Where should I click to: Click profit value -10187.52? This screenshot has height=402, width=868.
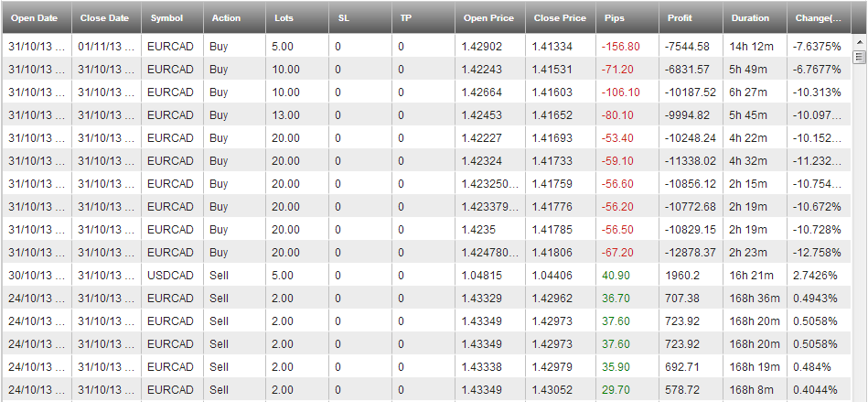click(x=691, y=92)
